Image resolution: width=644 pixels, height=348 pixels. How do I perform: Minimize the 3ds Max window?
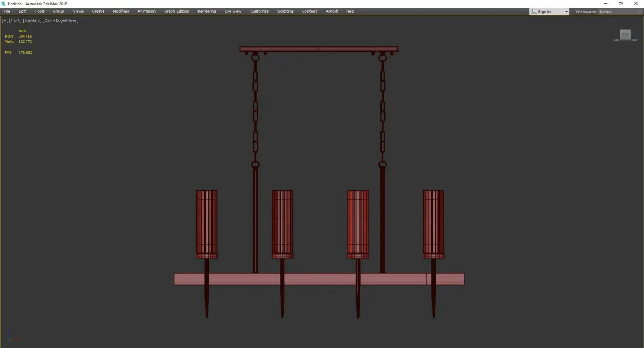coord(605,3)
